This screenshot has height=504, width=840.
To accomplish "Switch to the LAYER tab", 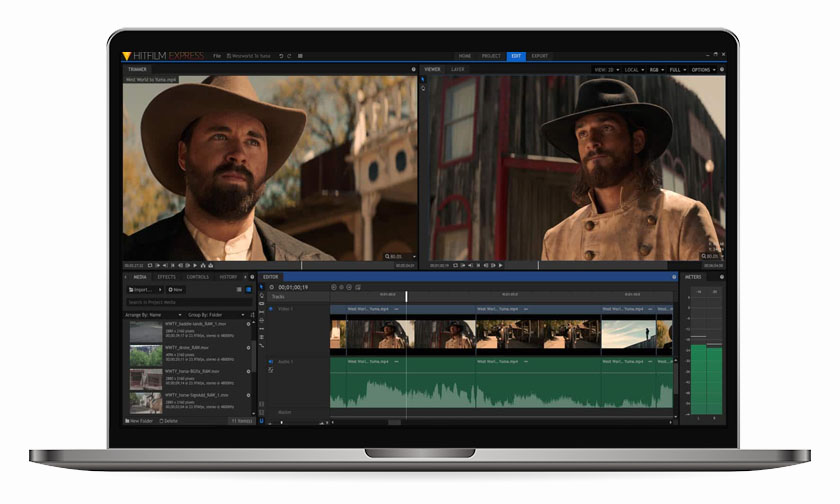I will point(458,69).
